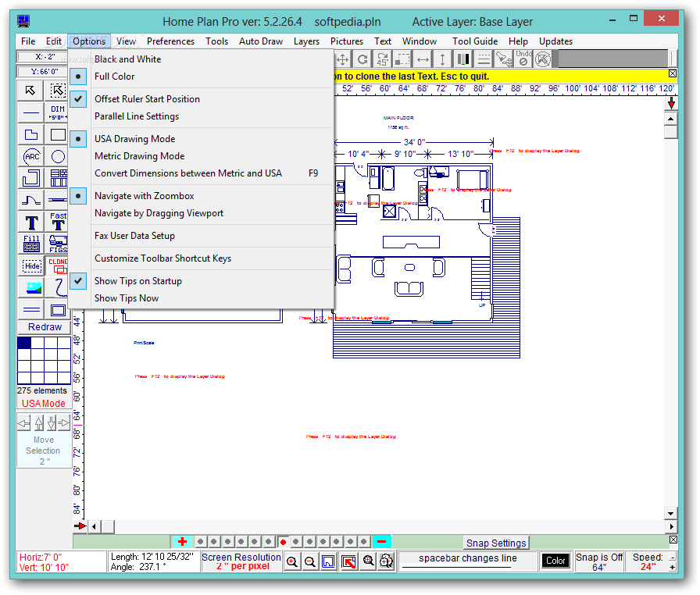
Task: Select the irregular polygon shape tool
Action: coord(30,134)
